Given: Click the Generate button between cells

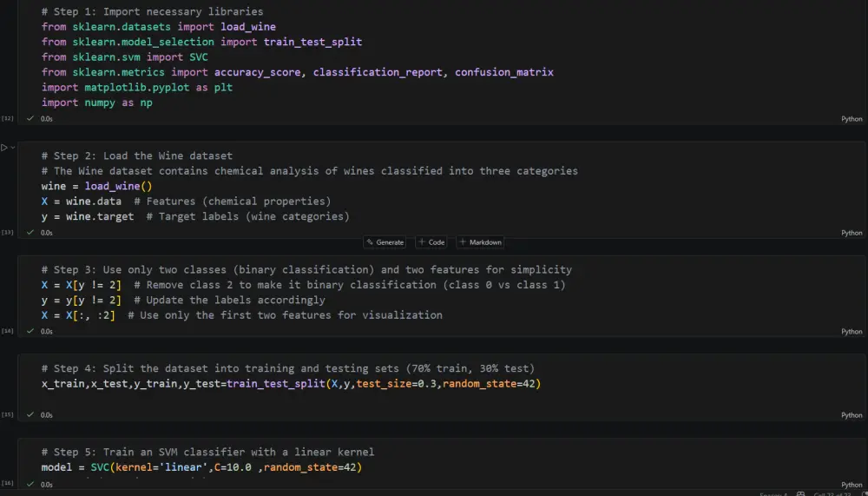Looking at the screenshot, I should [385, 242].
